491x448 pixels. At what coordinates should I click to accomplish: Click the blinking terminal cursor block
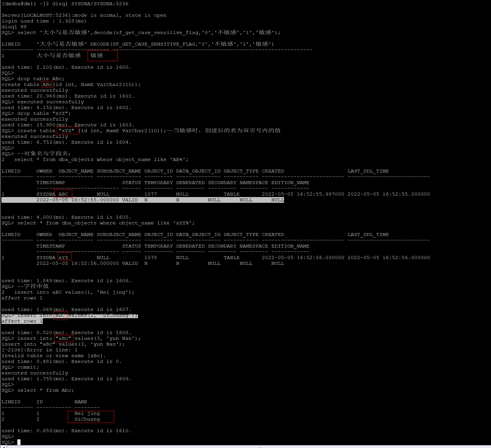pos(19,442)
